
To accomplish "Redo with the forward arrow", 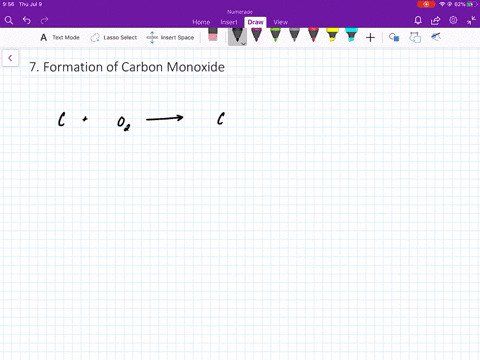I will [x=44, y=20].
